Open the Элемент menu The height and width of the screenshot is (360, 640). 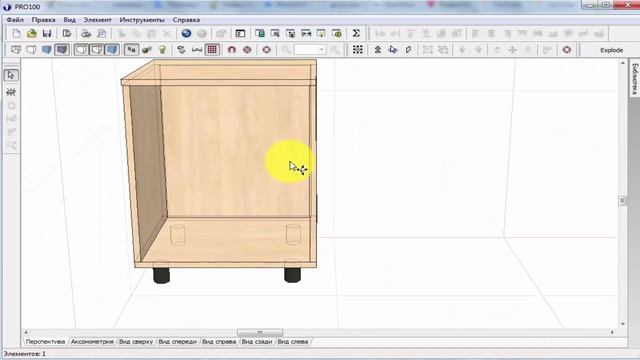(97, 20)
